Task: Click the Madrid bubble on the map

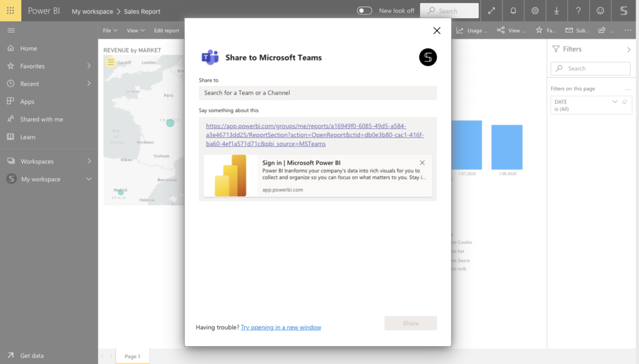Action: coord(120,192)
